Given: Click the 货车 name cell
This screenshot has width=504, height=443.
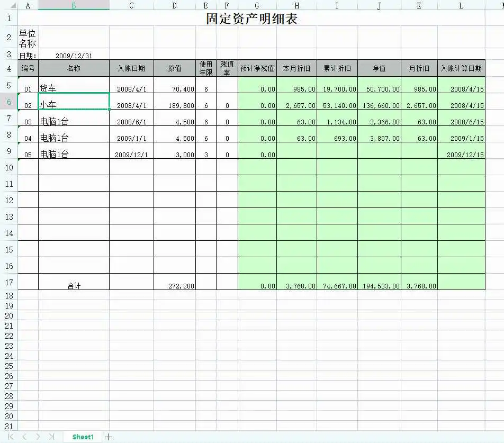Looking at the screenshot, I should [x=74, y=86].
